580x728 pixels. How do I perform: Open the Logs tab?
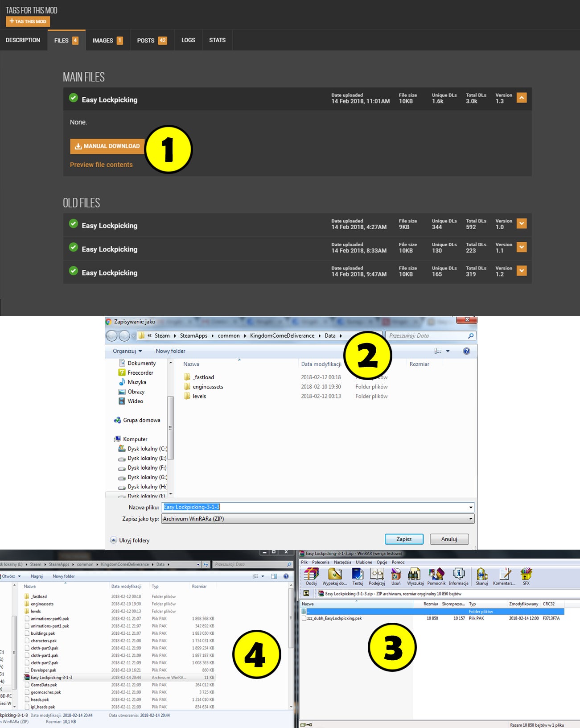[188, 40]
